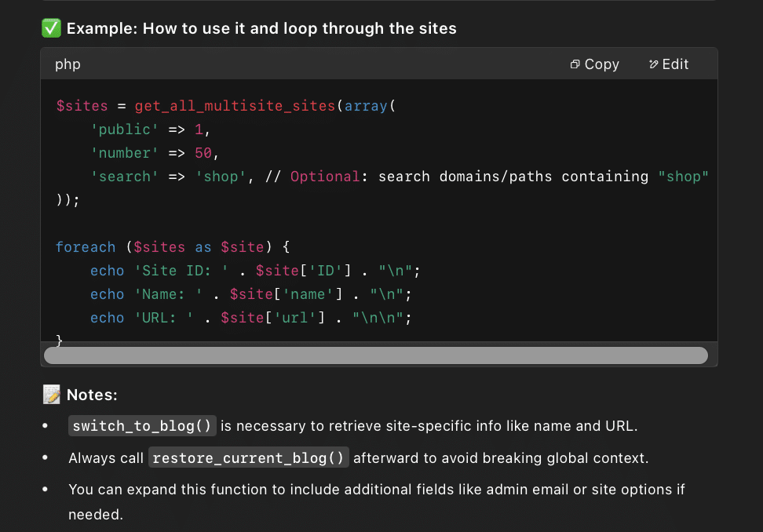Click the Notes heading text

[x=92, y=395]
